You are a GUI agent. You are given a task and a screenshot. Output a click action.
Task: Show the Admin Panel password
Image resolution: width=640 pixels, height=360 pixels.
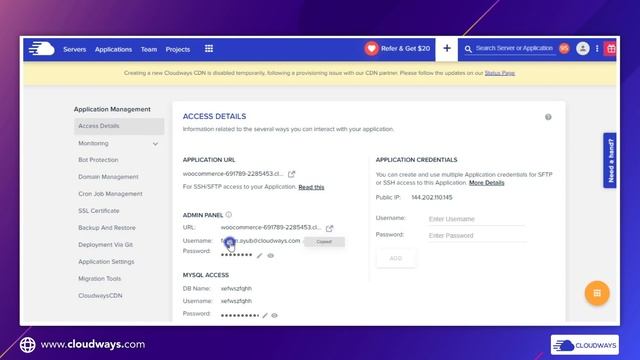pos(271,256)
